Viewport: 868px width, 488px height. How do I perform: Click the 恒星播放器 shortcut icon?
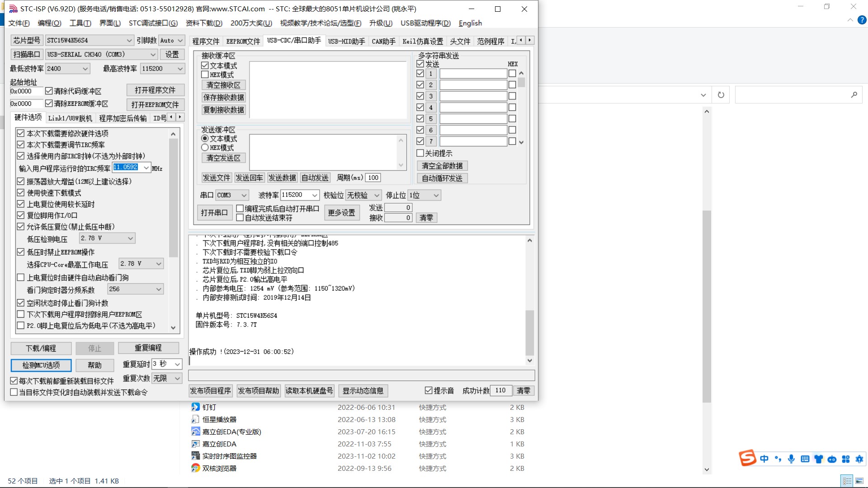coord(195,419)
